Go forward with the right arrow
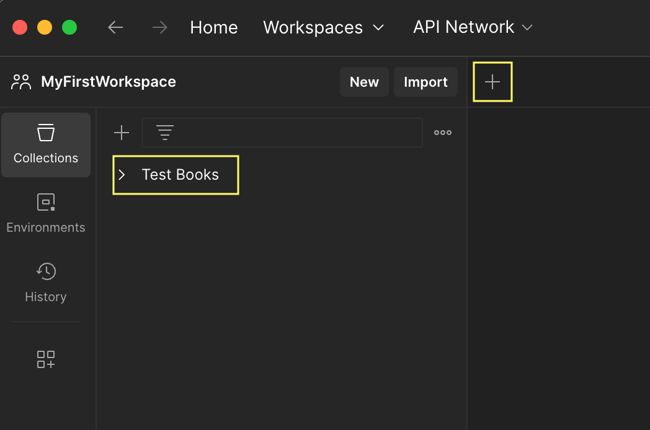The image size is (650, 430). (x=160, y=27)
